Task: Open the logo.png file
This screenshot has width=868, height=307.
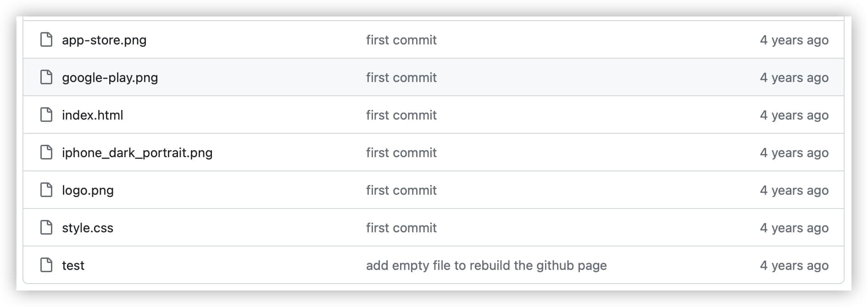Action: [x=88, y=190]
